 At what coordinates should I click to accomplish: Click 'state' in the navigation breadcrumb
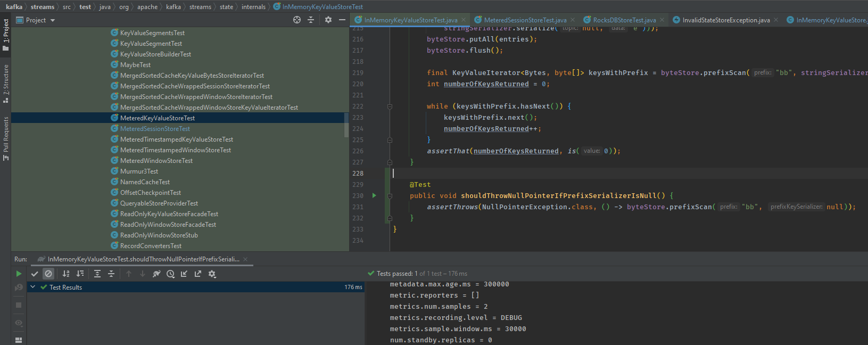tap(226, 7)
